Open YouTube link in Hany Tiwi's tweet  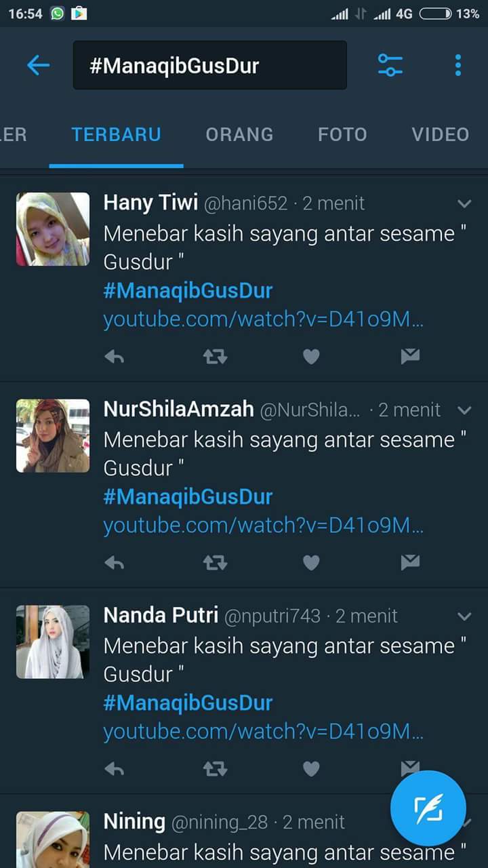point(264,319)
